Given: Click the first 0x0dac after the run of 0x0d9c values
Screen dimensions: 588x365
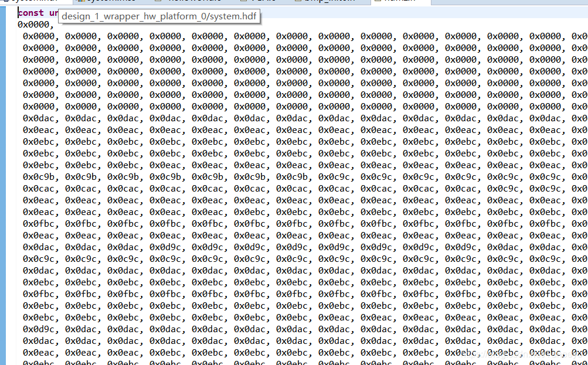Looking at the screenshot, I should click(503, 247).
